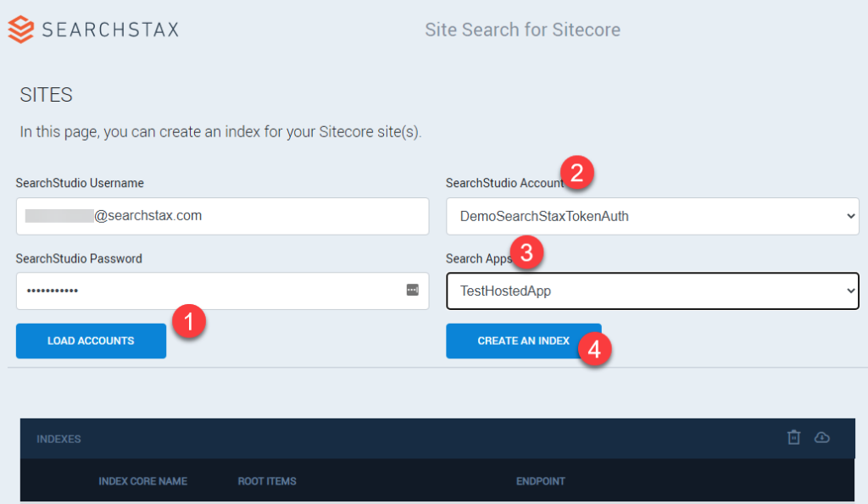
Task: Open the SearchStudio Account dropdown
Action: click(653, 216)
